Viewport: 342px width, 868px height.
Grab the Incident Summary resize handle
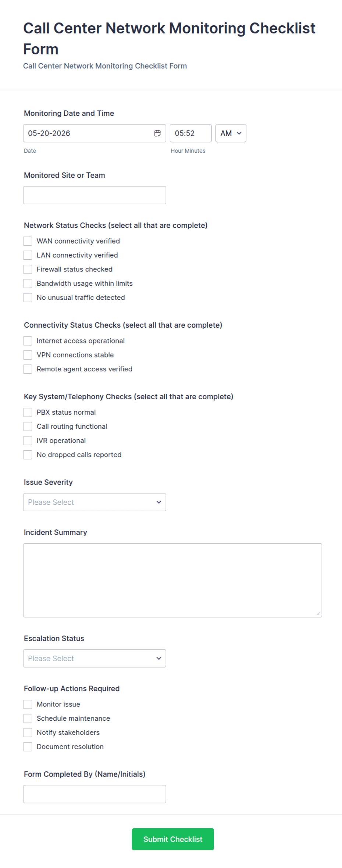(x=318, y=613)
